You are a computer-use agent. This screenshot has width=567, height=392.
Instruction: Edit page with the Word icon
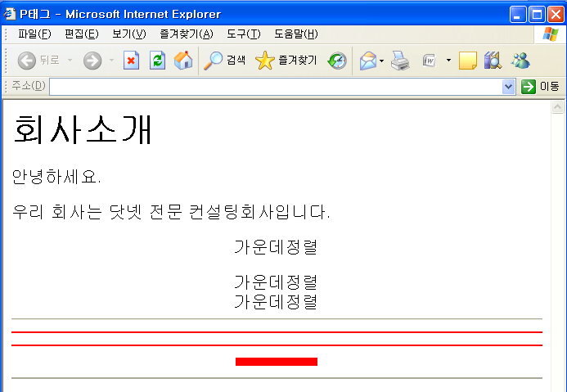click(x=430, y=61)
